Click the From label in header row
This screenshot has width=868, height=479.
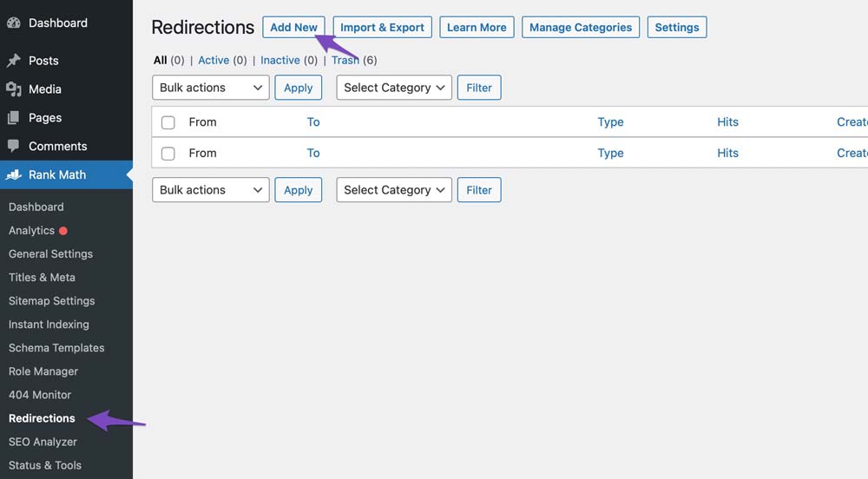pyautogui.click(x=202, y=122)
